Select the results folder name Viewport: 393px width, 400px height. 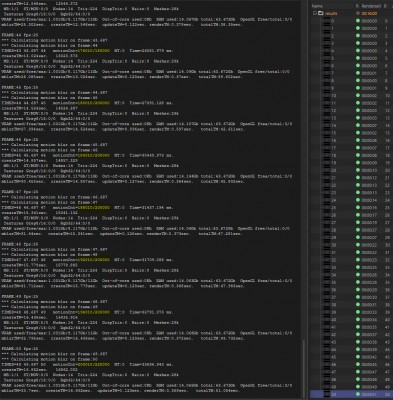click(331, 13)
